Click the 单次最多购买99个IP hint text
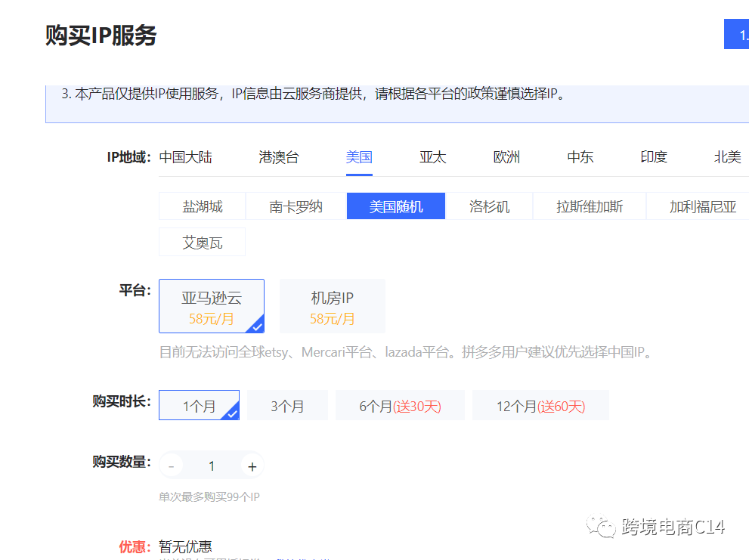Screen dimensions: 749x560 pyautogui.click(x=209, y=497)
